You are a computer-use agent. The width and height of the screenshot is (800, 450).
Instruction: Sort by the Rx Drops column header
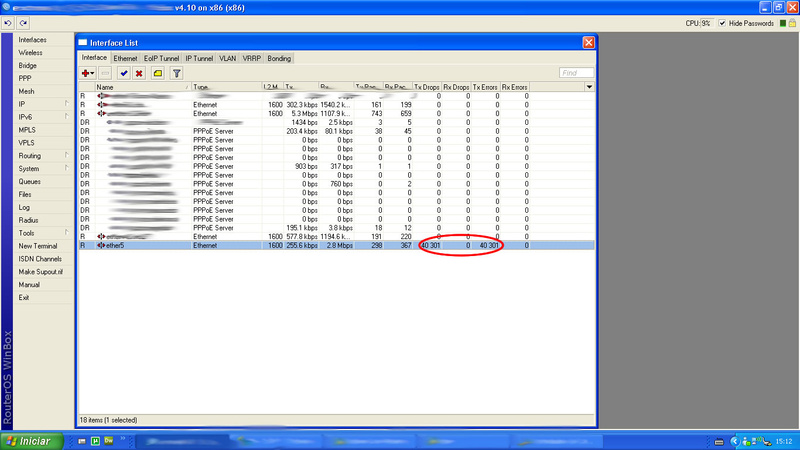click(x=456, y=87)
